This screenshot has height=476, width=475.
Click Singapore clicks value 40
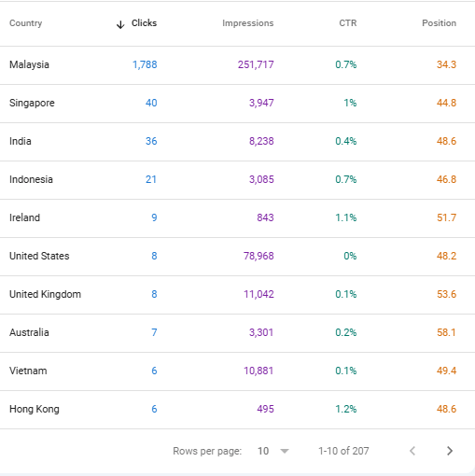pyautogui.click(x=151, y=103)
